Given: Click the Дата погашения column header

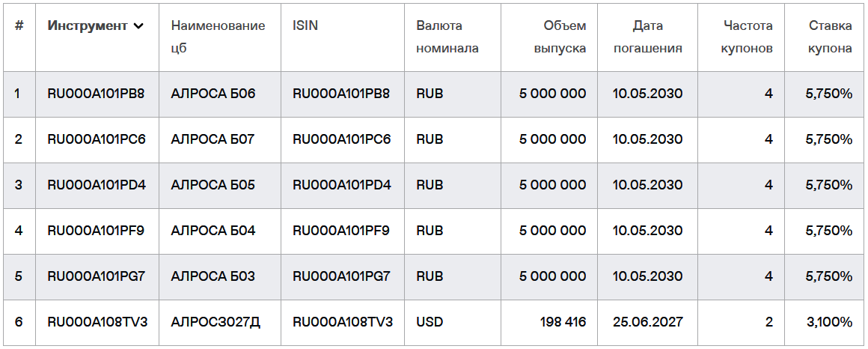Looking at the screenshot, I should (647, 37).
